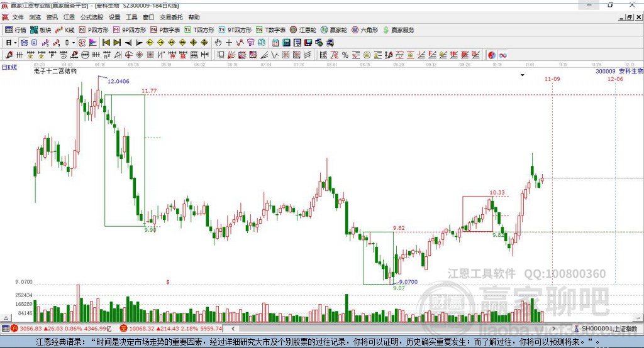Click the red save floppy icon
The height and width of the screenshot is (348, 644).
click(x=308, y=43)
